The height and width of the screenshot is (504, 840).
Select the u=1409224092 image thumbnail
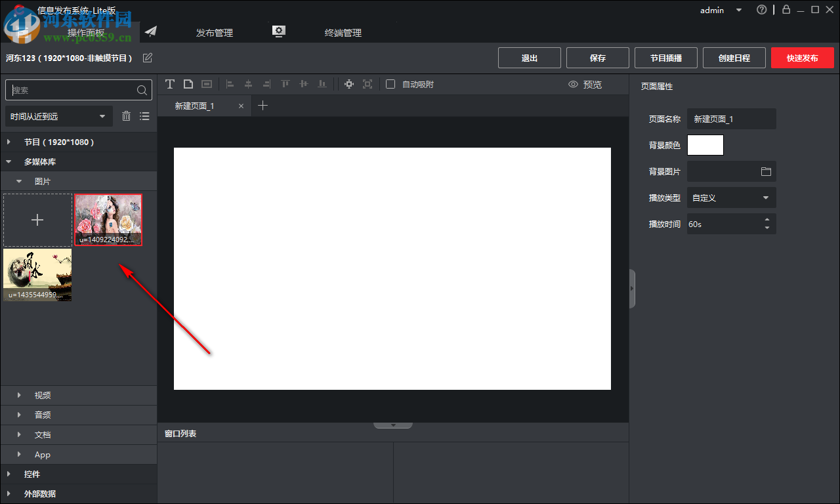tap(108, 220)
